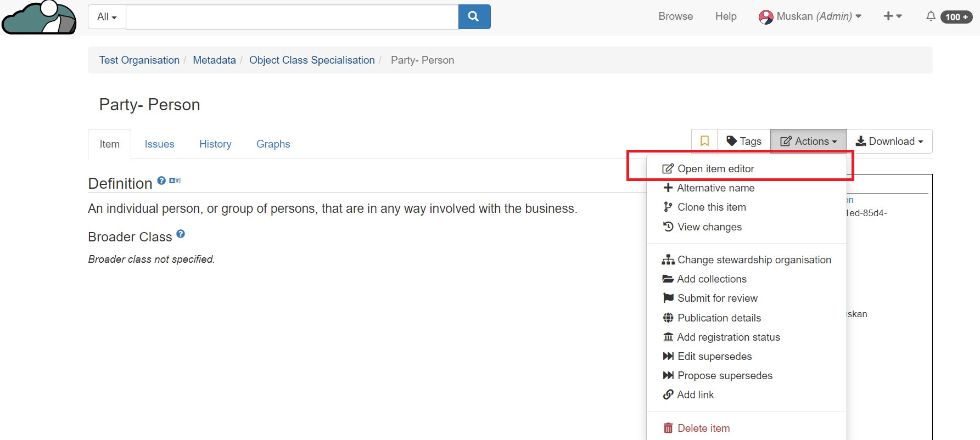Screen dimensions: 980x440
Task: Switch to the Issues tab
Action: 159,144
